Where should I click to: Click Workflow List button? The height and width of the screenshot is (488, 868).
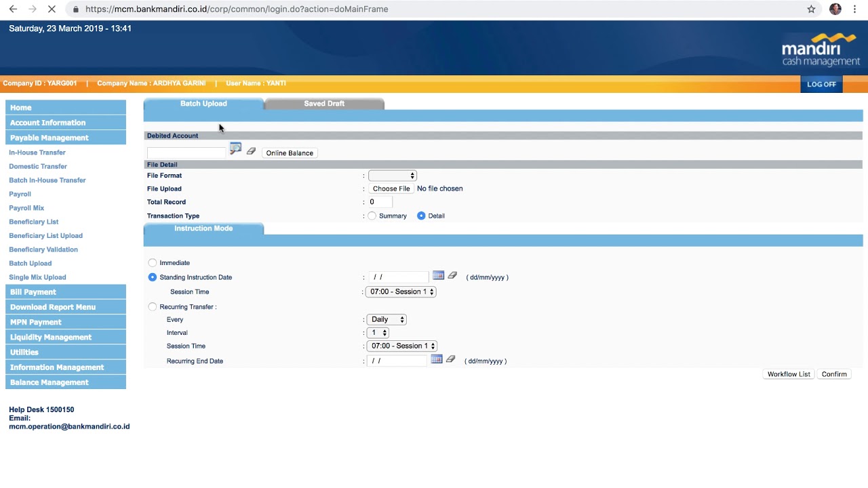coord(789,374)
